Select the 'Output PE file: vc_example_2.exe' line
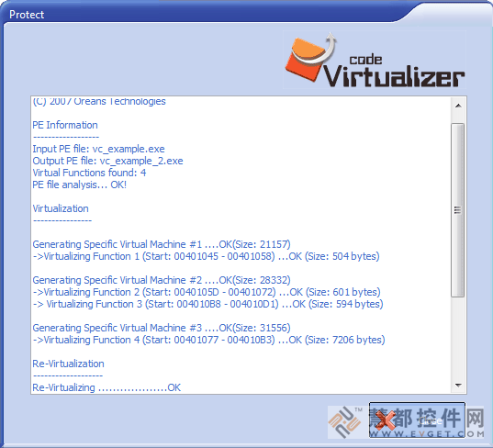 [x=107, y=161]
